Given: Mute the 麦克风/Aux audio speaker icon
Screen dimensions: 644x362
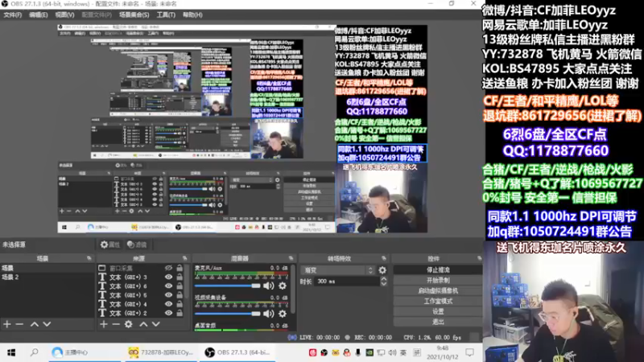Looking at the screenshot, I should click(269, 286).
